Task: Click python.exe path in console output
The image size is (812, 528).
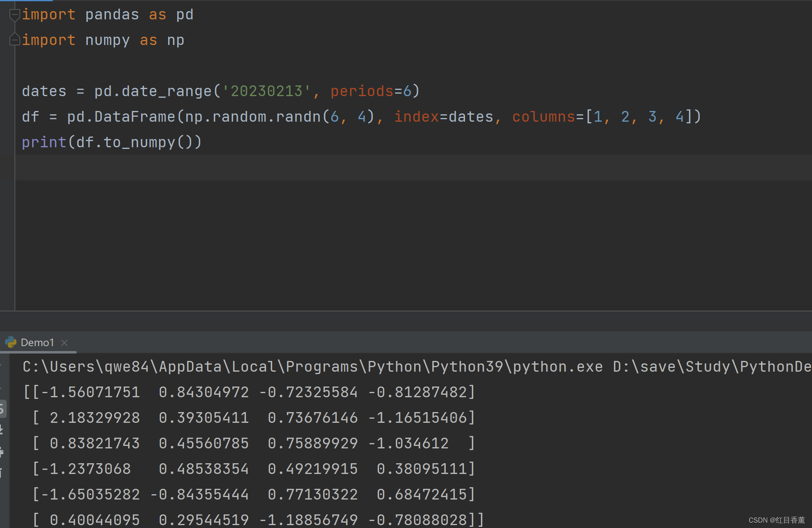Action: (557, 367)
